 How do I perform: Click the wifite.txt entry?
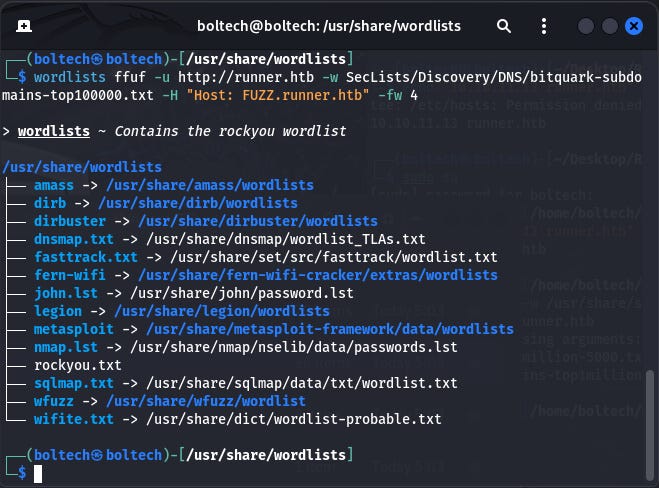coord(74,419)
